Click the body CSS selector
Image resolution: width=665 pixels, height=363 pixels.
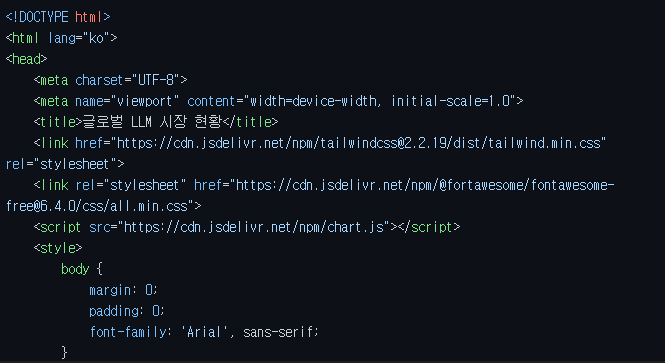pos(75,269)
